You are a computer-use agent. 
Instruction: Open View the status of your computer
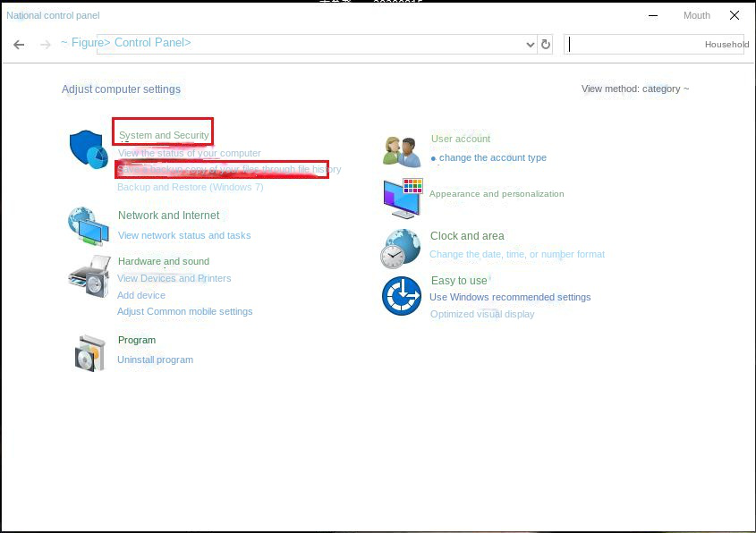click(189, 153)
